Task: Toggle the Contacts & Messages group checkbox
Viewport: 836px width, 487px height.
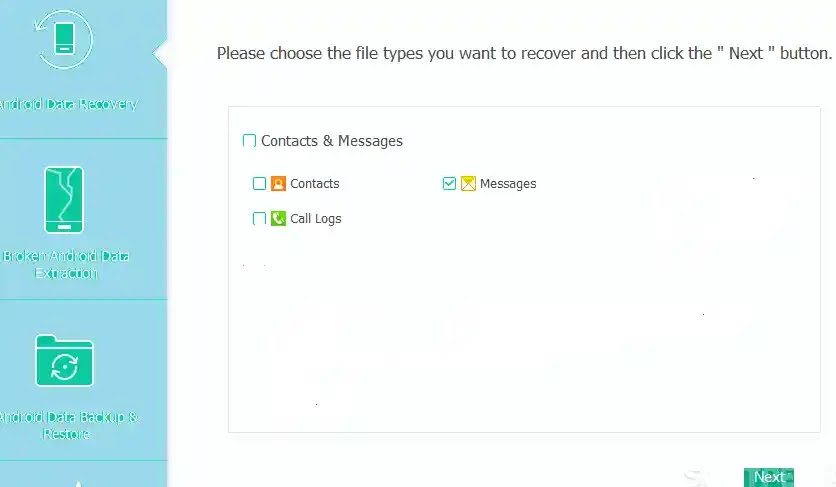Action: [x=250, y=141]
